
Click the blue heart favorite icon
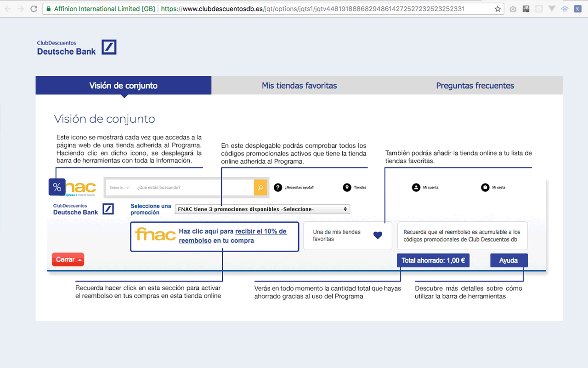[378, 235]
